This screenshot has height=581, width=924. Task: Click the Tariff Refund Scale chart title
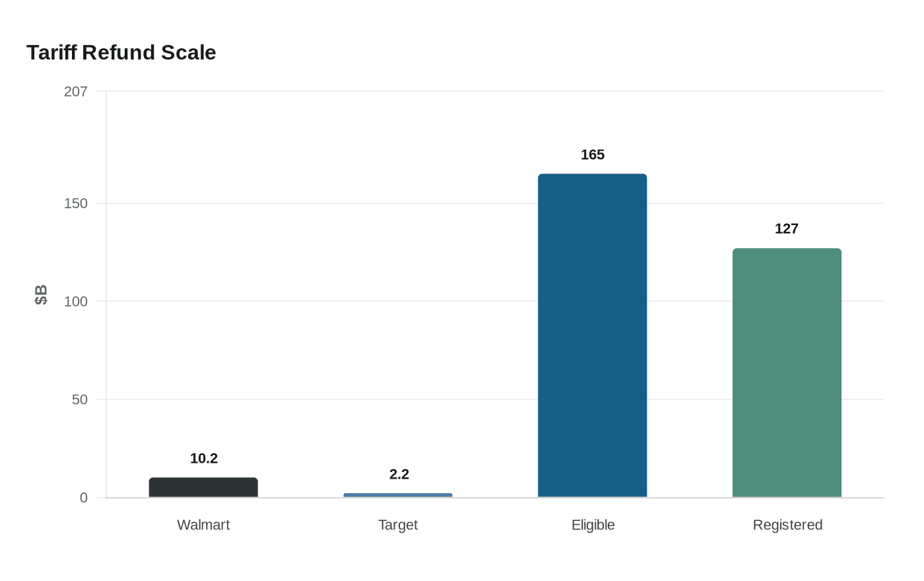click(121, 52)
